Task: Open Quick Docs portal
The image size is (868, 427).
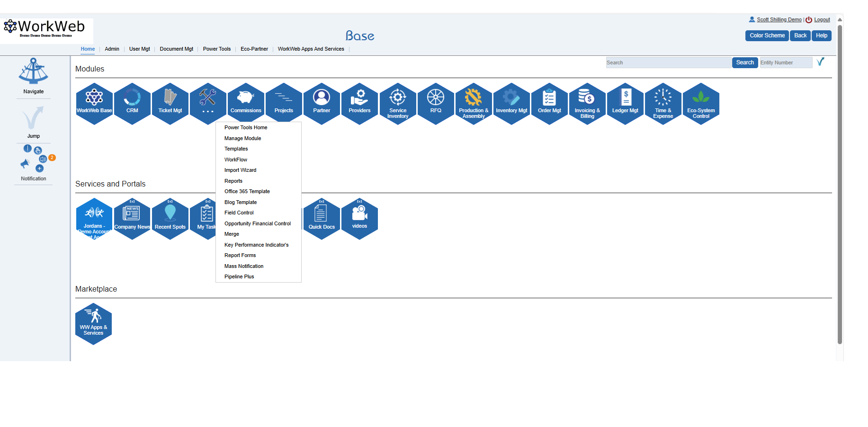Action: (322, 218)
